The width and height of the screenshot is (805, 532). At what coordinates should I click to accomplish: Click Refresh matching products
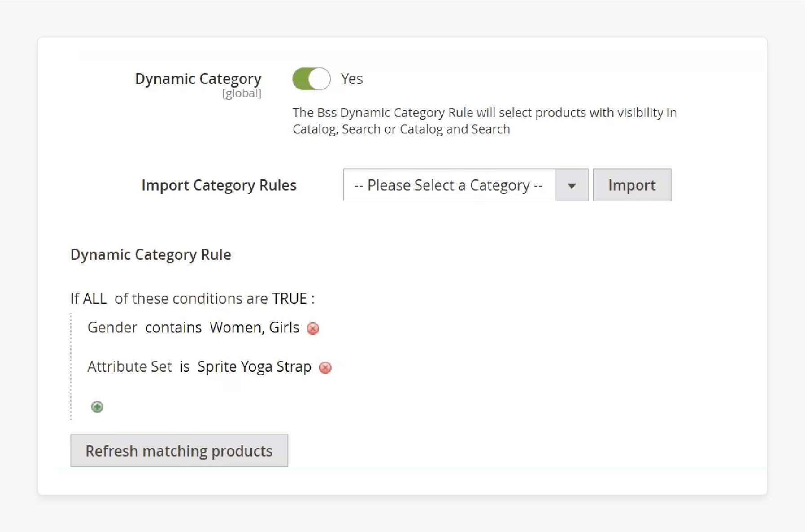click(179, 451)
